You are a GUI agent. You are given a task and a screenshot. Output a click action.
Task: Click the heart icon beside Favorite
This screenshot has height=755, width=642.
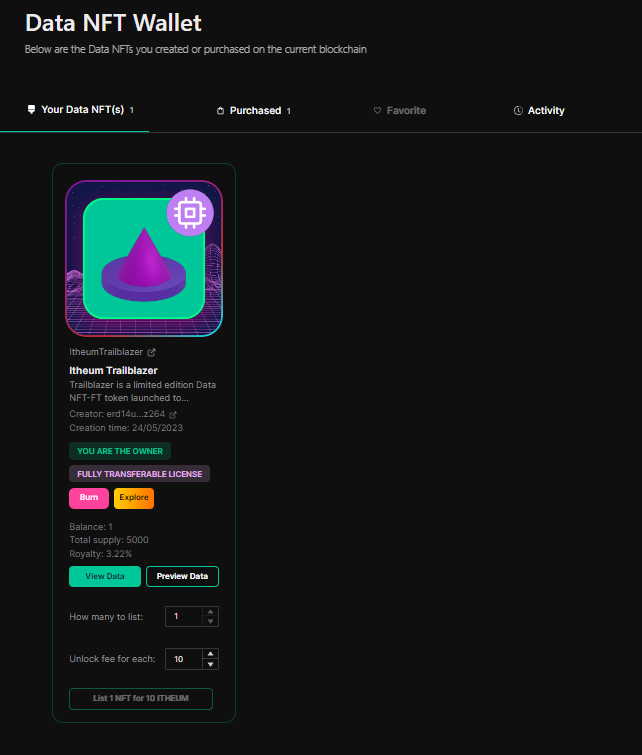pos(377,111)
